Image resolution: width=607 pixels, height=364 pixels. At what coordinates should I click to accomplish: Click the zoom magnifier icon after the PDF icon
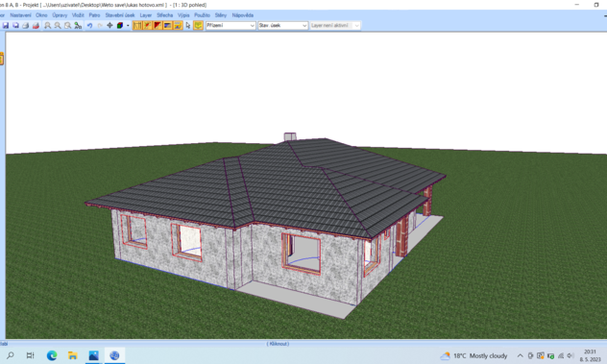pos(48,26)
